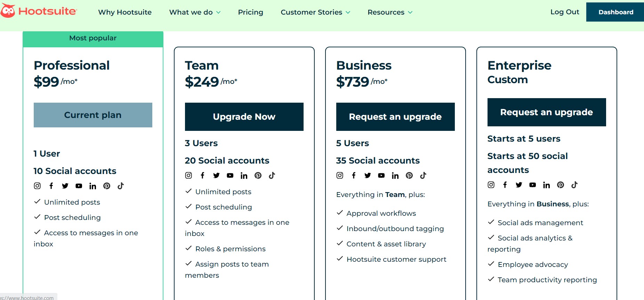The image size is (644, 300).
Task: Click "Social ads management" text
Action: [540, 223]
